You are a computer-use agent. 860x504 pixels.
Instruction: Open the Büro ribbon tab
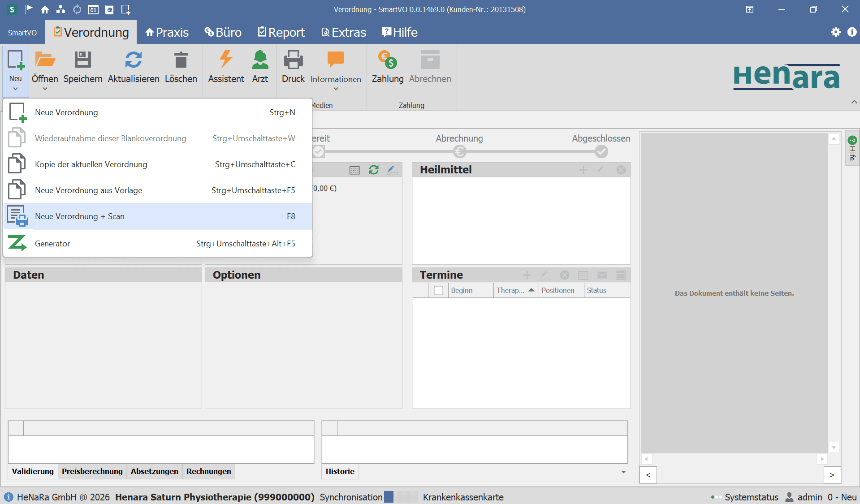tap(223, 32)
